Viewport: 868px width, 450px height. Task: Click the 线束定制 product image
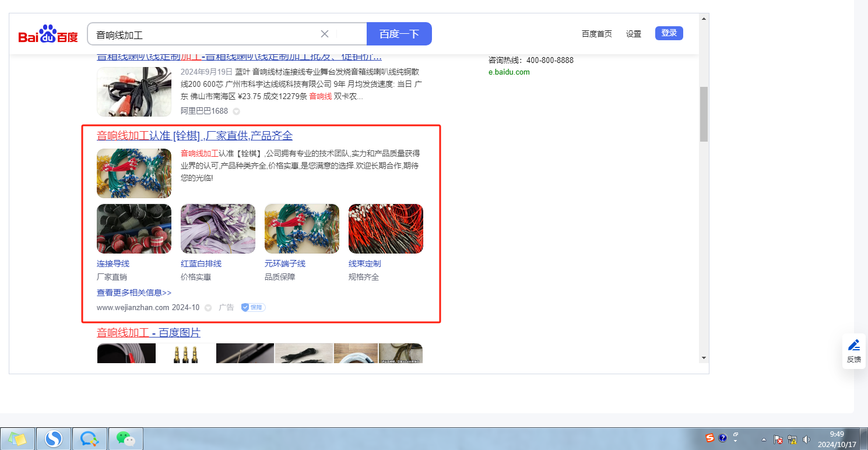click(x=386, y=228)
